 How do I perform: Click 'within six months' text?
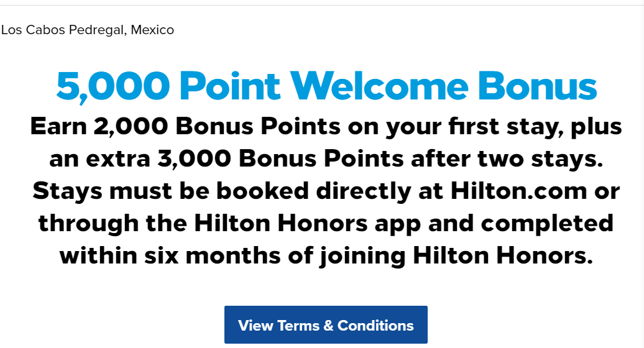pos(170,255)
